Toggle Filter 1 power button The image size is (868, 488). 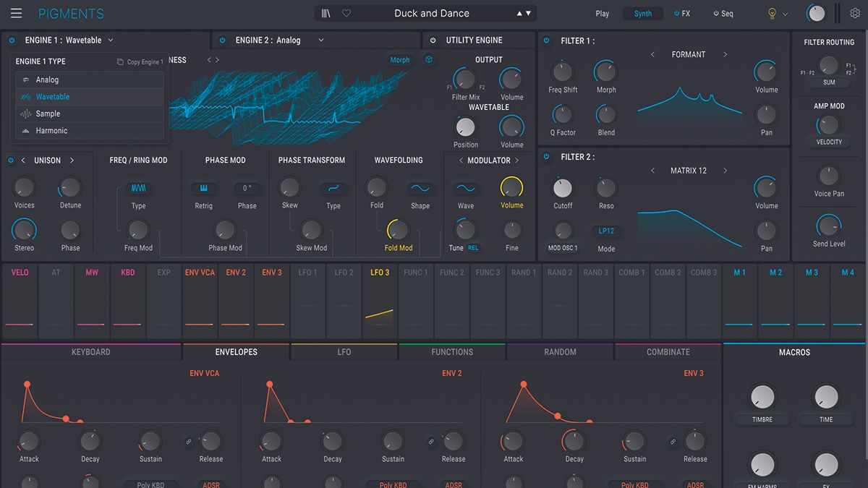point(546,41)
